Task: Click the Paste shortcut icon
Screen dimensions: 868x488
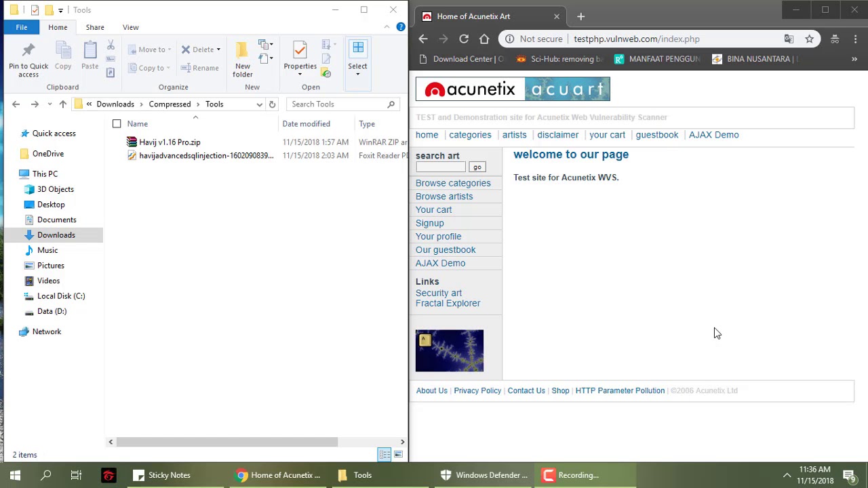Action: (111, 73)
